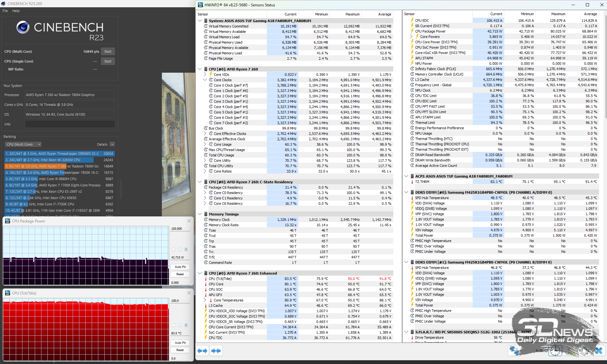Click the chip icon beside Memory Timings header
607x364 pixels.
click(x=206, y=214)
